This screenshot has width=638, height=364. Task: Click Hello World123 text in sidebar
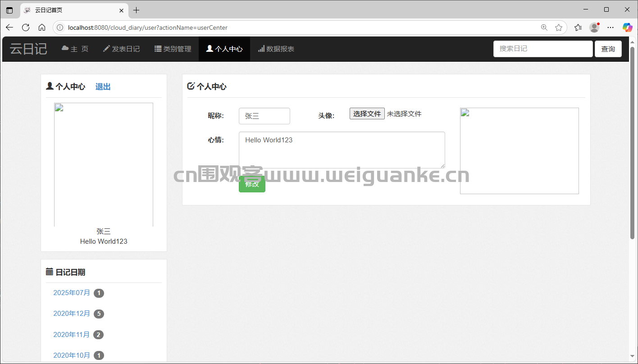click(104, 241)
